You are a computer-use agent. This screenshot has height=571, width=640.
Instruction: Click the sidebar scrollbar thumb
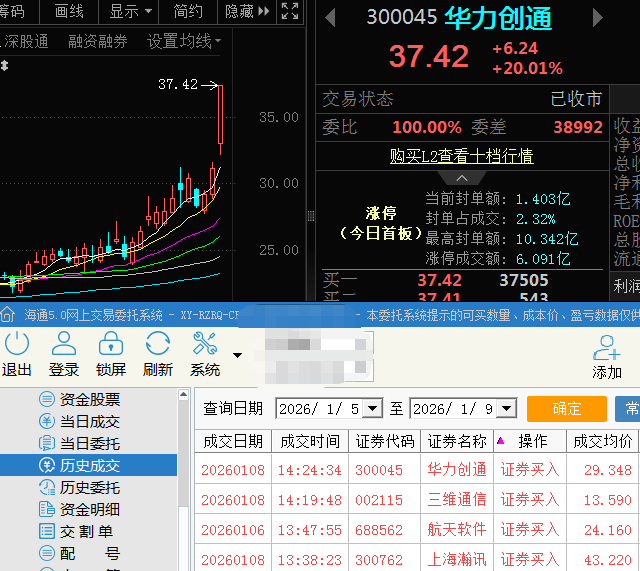(x=183, y=453)
